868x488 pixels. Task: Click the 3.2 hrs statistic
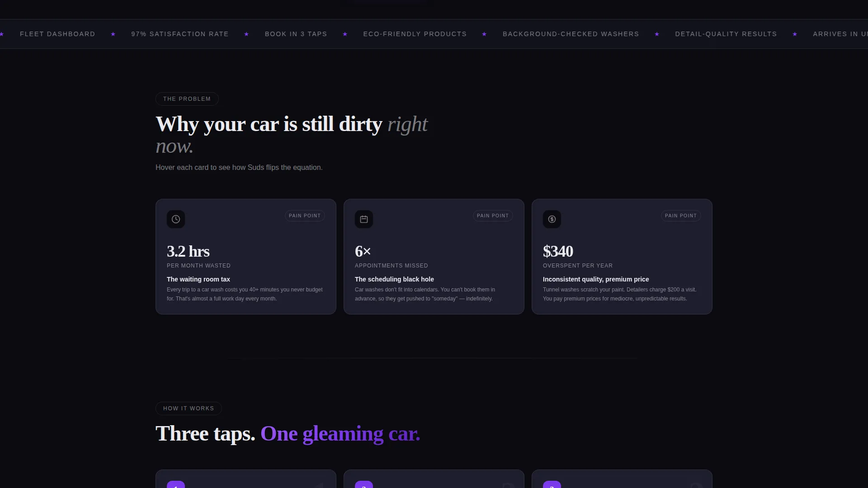click(x=188, y=251)
